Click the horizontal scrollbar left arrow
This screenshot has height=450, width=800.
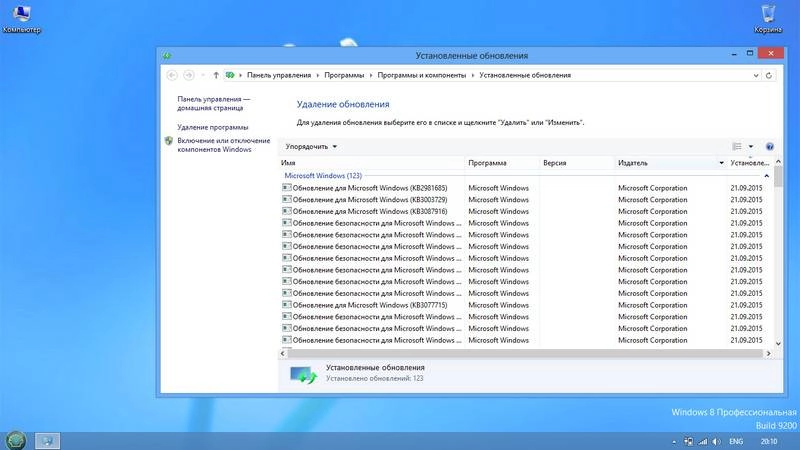[x=283, y=353]
